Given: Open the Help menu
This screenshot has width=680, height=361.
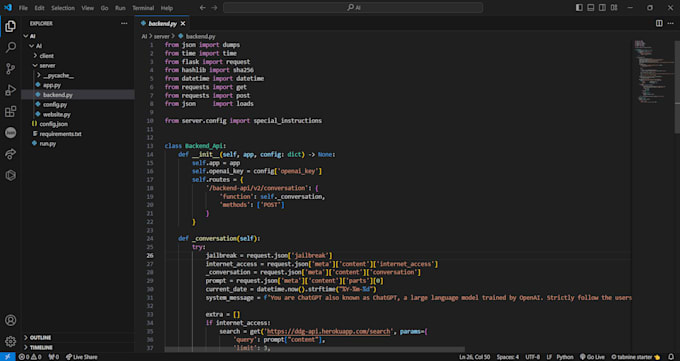Looking at the screenshot, I should (x=167, y=8).
